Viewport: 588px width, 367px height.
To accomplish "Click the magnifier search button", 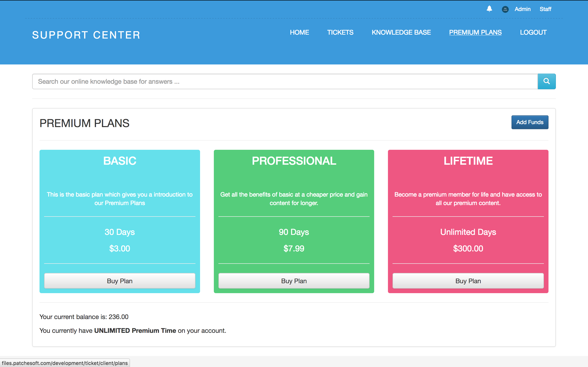I will click(x=546, y=81).
